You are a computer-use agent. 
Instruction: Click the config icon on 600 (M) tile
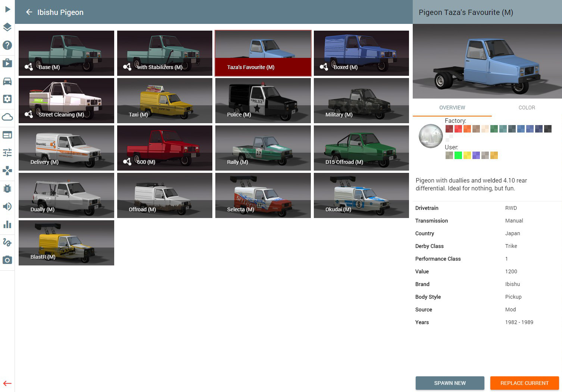pyautogui.click(x=127, y=162)
